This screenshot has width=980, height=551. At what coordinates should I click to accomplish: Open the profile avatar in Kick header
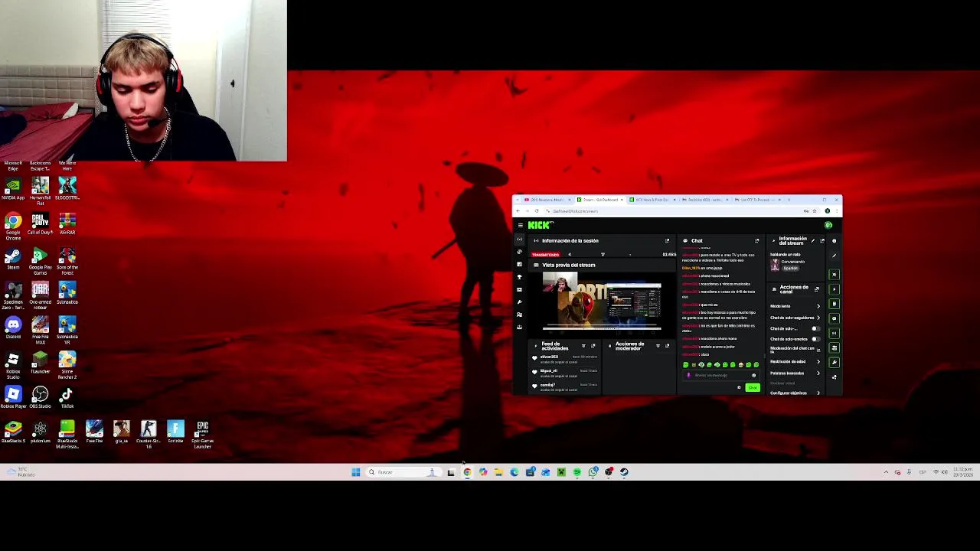point(828,225)
